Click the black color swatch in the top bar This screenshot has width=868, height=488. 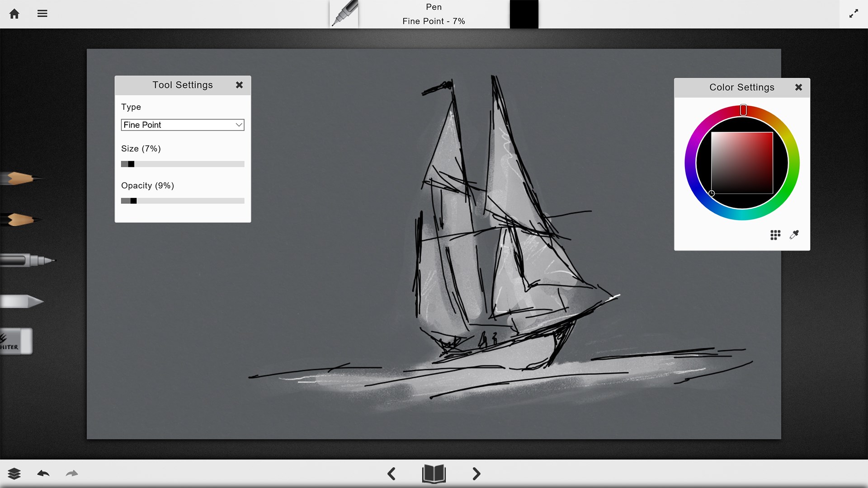coord(524,14)
